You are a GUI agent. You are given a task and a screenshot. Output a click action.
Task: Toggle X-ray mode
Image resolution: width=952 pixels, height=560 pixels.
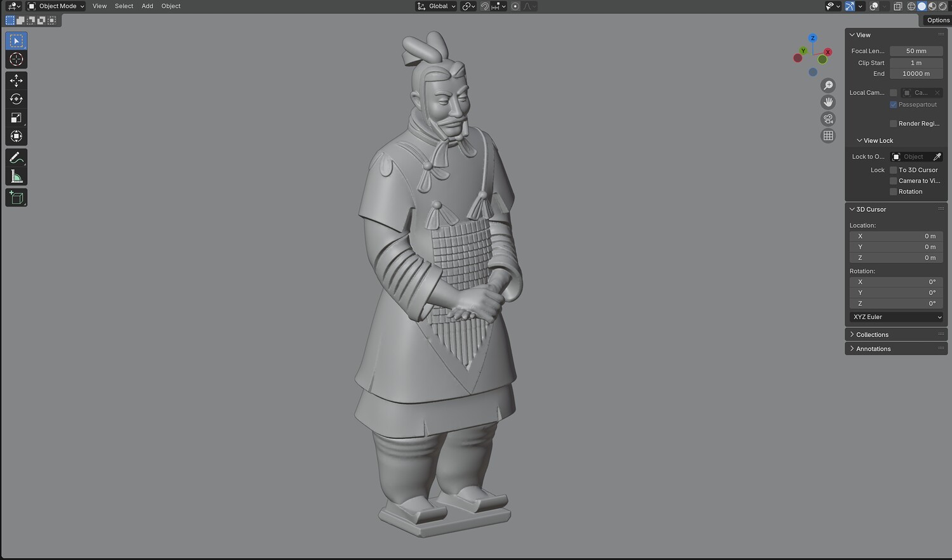898,6
